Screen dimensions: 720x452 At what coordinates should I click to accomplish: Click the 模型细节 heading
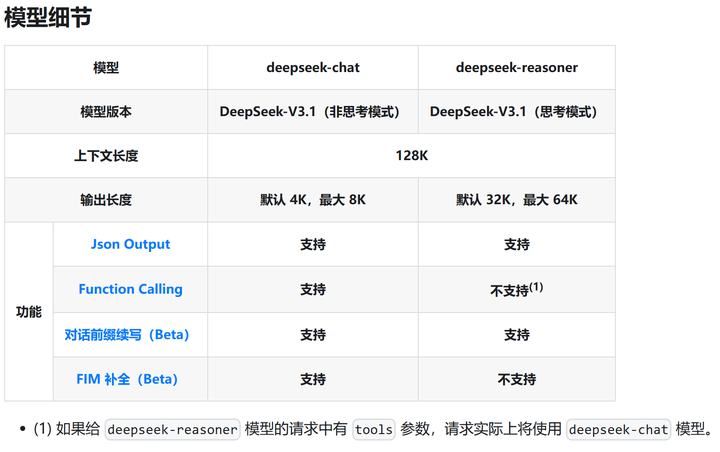[49, 18]
